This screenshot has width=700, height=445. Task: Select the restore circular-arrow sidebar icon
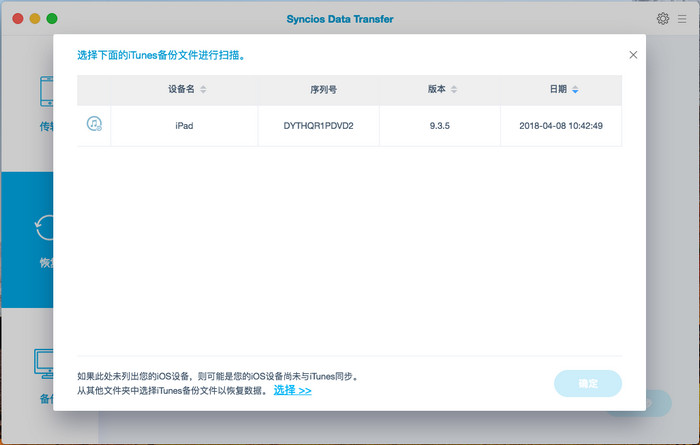(x=44, y=228)
